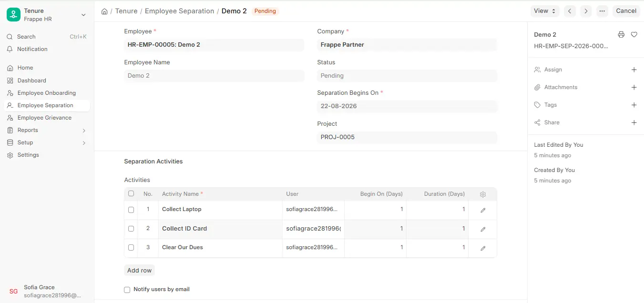Click the Employee Separation sidebar icon
The image size is (644, 303).
[x=10, y=105]
